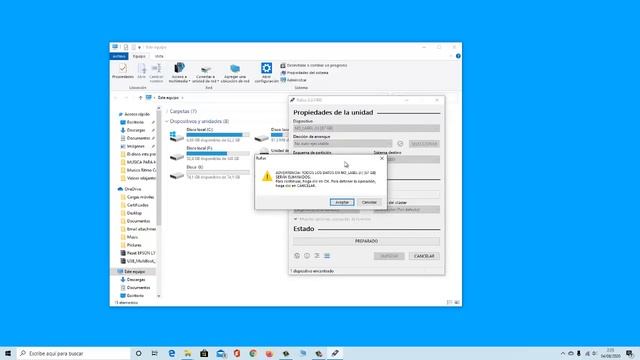The width and height of the screenshot is (640, 360).
Task: Click the SELECCIONAR button in Rufus
Action: click(x=424, y=144)
